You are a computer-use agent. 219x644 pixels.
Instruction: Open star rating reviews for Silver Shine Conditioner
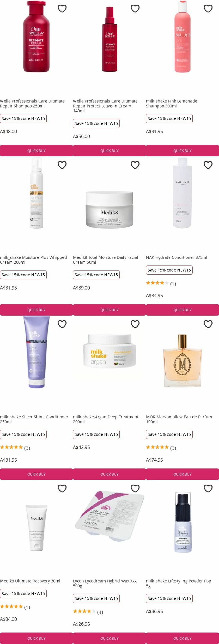click(x=15, y=448)
